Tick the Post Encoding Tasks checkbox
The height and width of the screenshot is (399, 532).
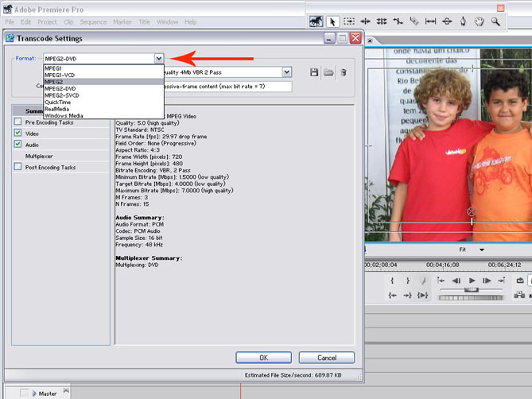coord(18,168)
